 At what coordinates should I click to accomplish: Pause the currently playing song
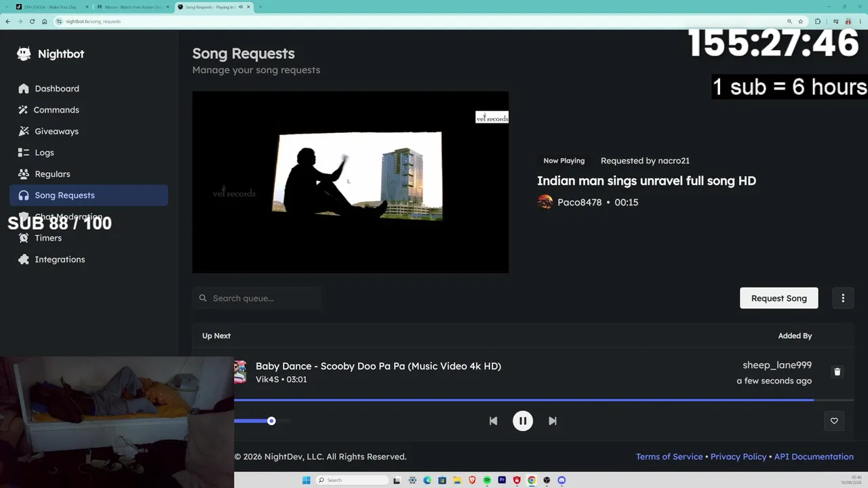pyautogui.click(x=523, y=421)
